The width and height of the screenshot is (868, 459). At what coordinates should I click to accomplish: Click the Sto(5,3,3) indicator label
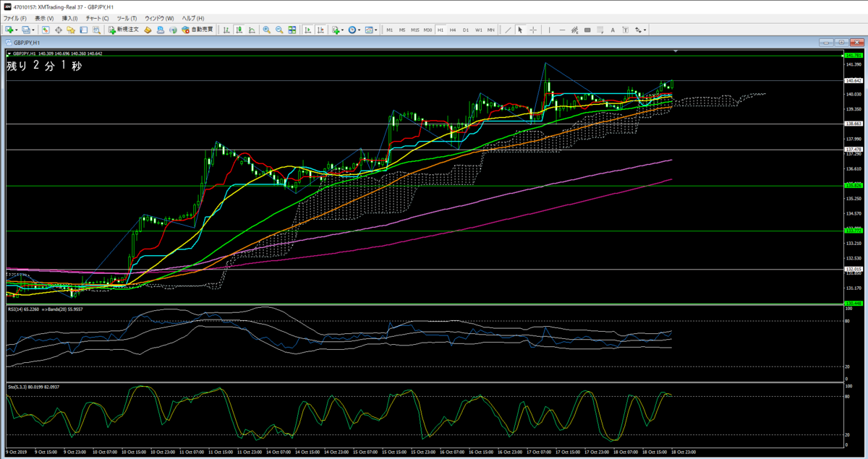point(19,387)
